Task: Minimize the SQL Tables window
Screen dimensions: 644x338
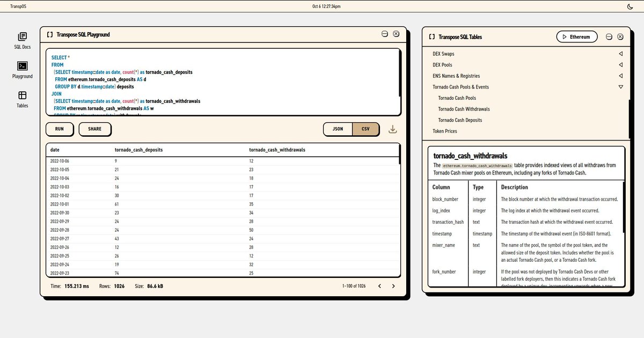Action: coord(609,37)
